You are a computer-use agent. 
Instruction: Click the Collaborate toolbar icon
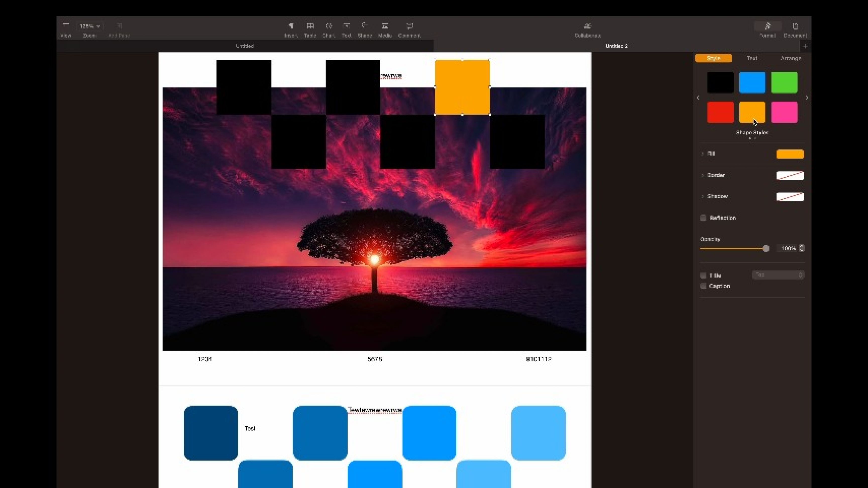[588, 26]
